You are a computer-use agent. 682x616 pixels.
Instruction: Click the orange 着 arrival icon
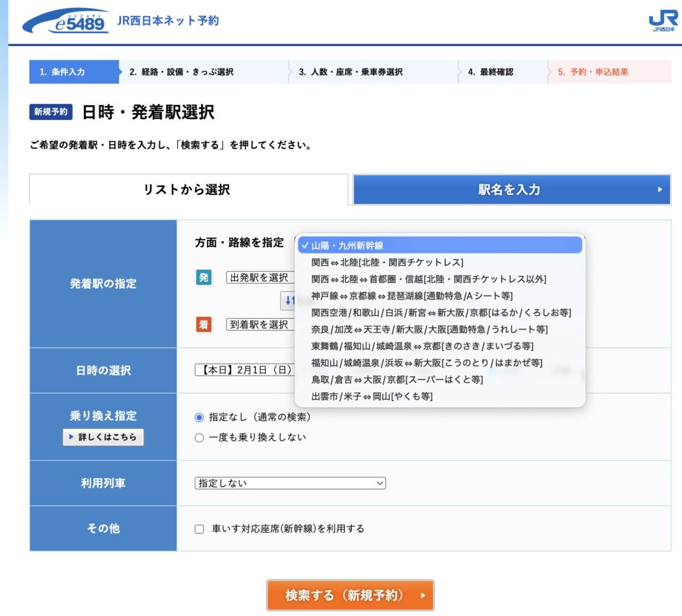coord(203,324)
